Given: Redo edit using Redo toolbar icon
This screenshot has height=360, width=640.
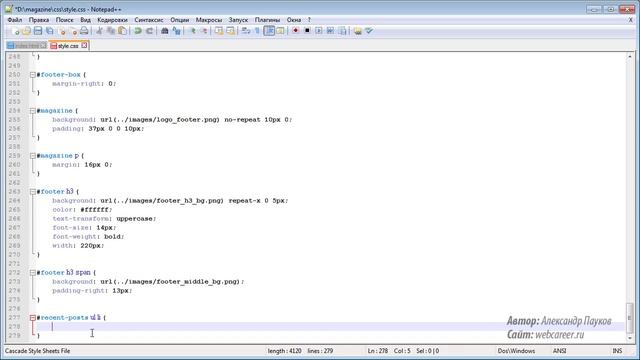Looking at the screenshot, I should 149,31.
